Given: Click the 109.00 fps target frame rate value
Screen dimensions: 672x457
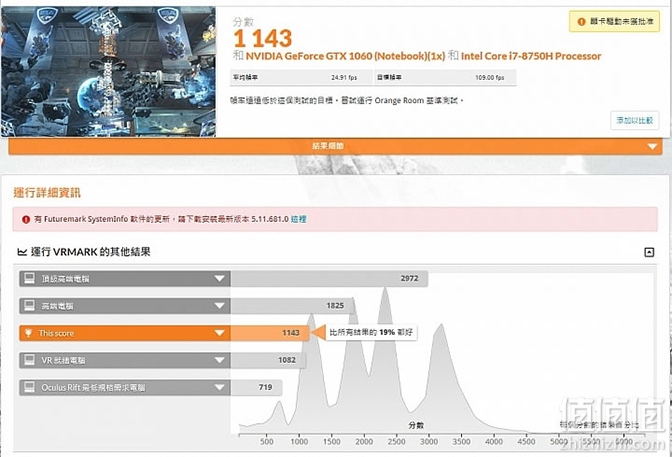Looking at the screenshot, I should 489,78.
